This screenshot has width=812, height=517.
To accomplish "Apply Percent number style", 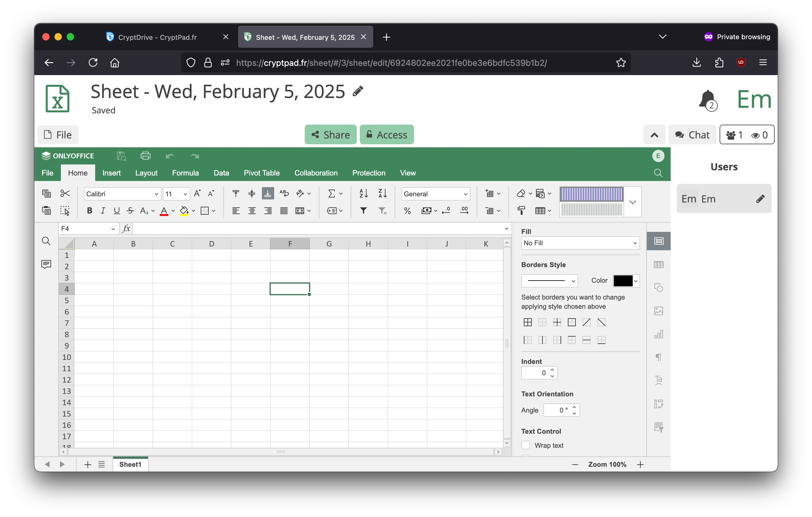I will click(407, 211).
